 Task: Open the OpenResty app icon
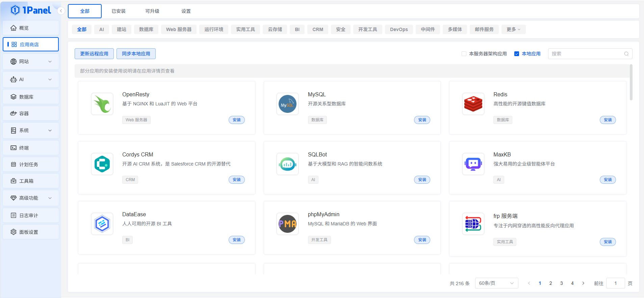[102, 104]
